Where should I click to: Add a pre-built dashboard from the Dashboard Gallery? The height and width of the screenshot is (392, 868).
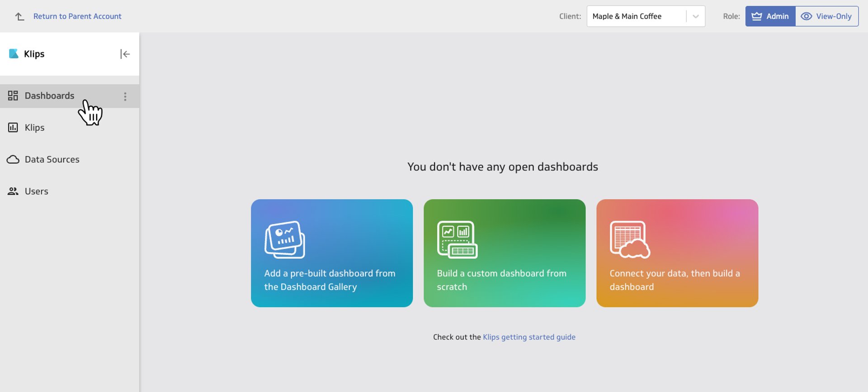pyautogui.click(x=332, y=253)
